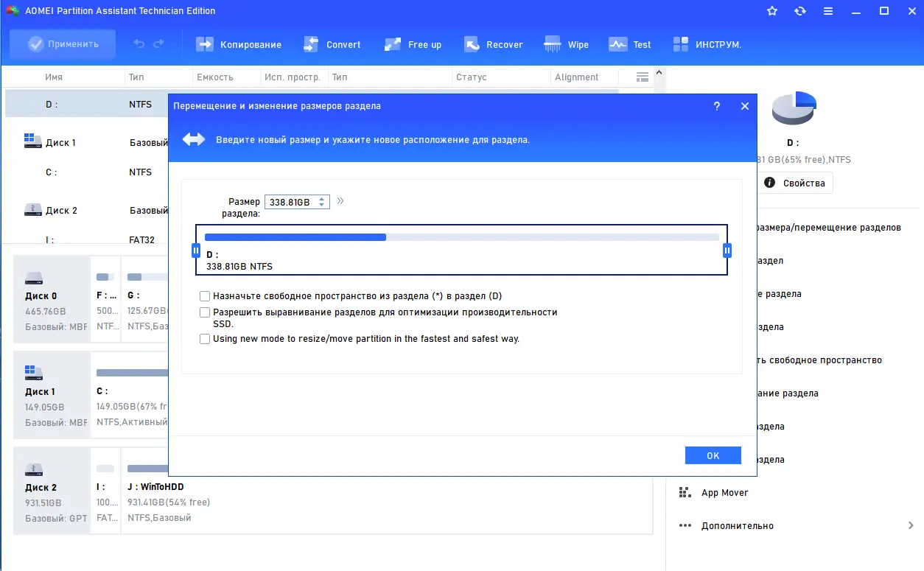The height and width of the screenshot is (571, 924).
Task: Click the Имя column header
Action: coord(54,77)
